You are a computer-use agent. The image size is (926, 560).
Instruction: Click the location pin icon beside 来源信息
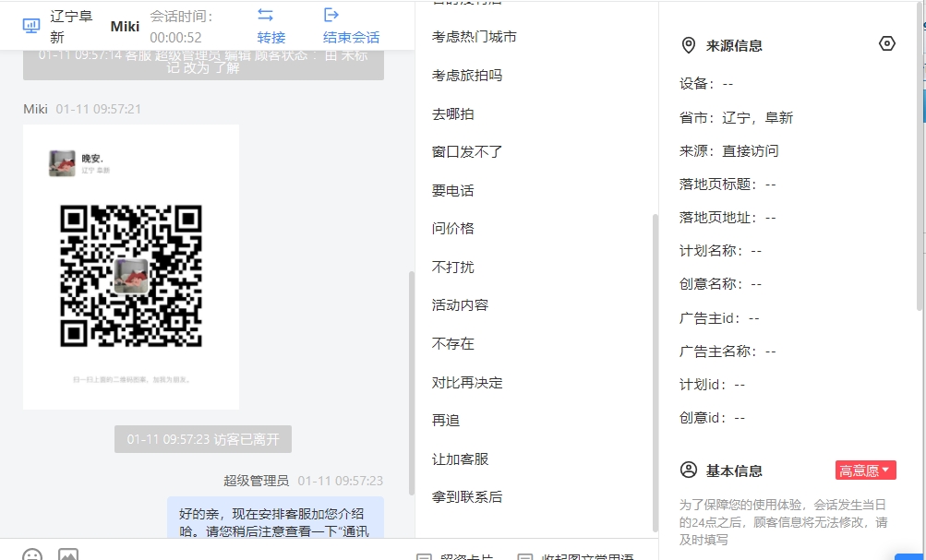[689, 45]
